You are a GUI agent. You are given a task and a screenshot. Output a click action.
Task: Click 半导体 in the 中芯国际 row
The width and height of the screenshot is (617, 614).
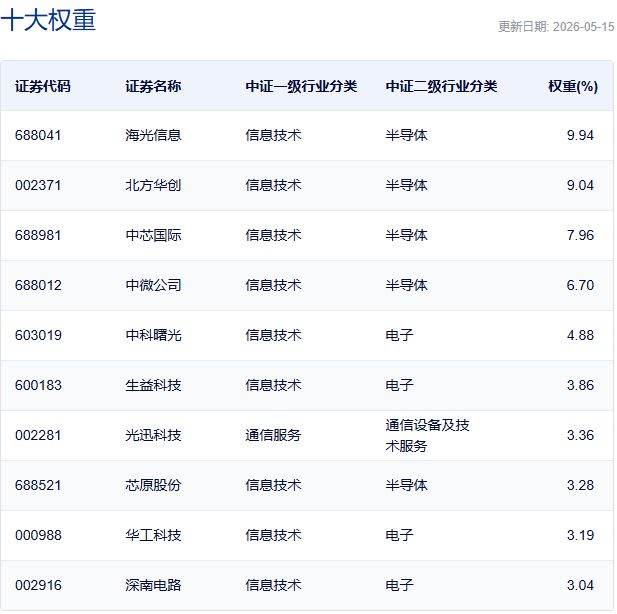(x=406, y=235)
